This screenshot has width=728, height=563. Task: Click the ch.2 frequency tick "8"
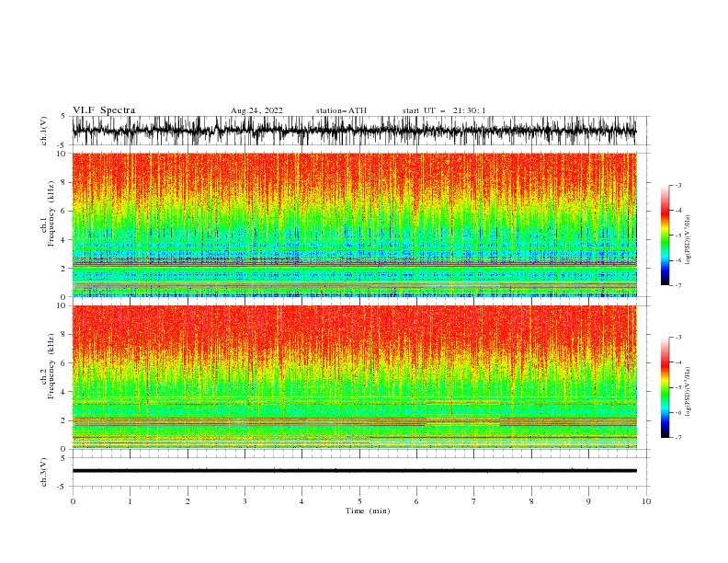pyautogui.click(x=63, y=335)
